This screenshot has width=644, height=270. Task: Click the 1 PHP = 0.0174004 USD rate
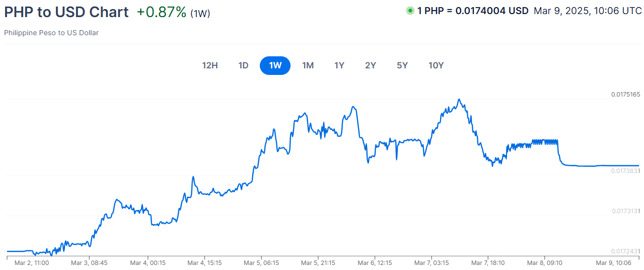472,11
